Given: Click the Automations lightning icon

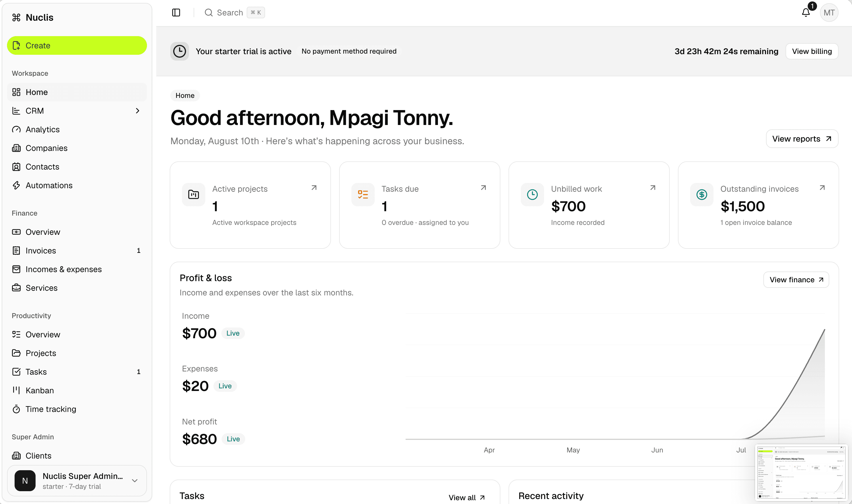Looking at the screenshot, I should tap(16, 186).
